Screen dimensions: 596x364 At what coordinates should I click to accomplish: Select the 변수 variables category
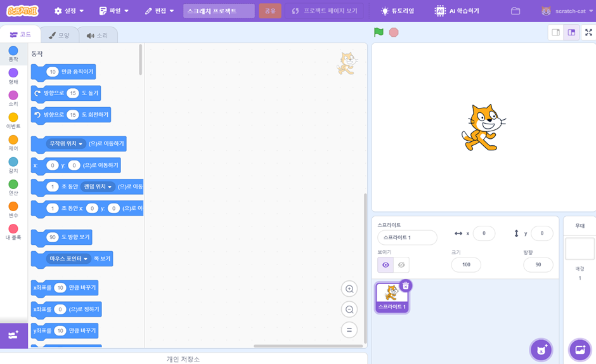pos(13,209)
